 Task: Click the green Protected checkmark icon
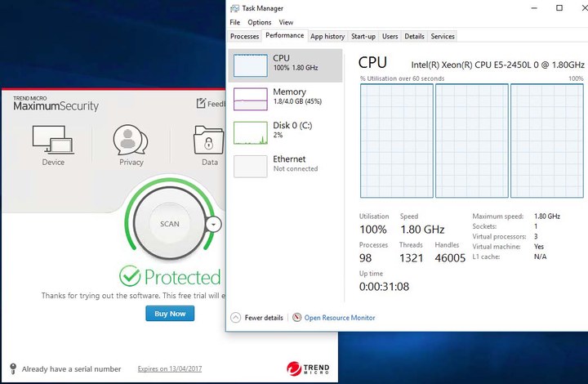130,276
